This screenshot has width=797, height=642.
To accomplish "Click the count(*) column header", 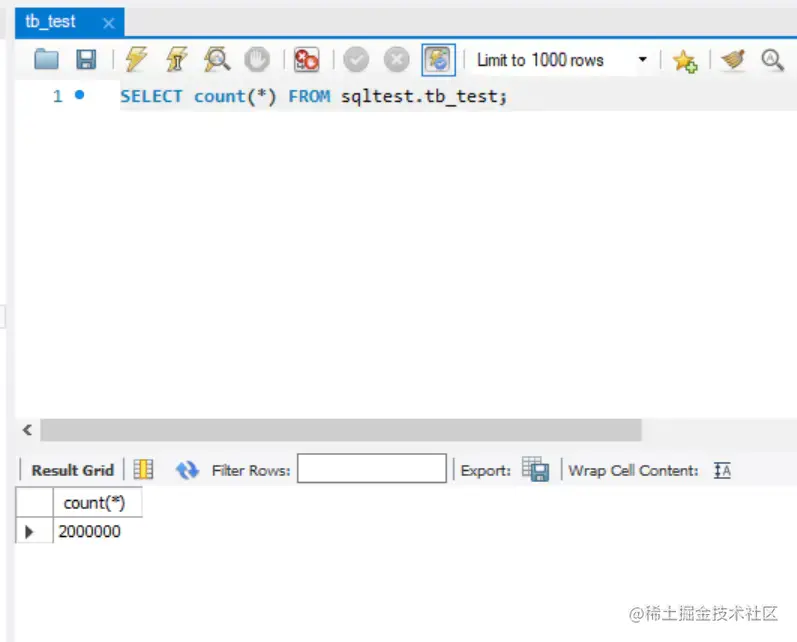I will pos(98,502).
